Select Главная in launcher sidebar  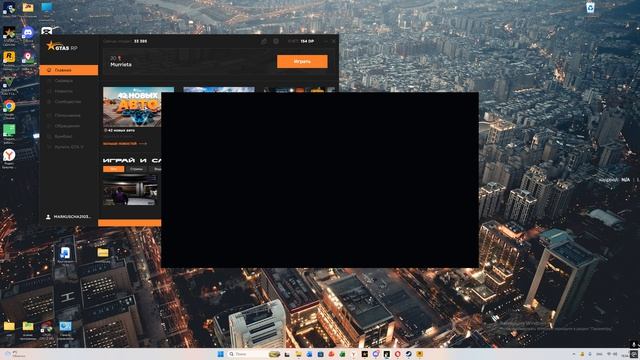pyautogui.click(x=69, y=70)
